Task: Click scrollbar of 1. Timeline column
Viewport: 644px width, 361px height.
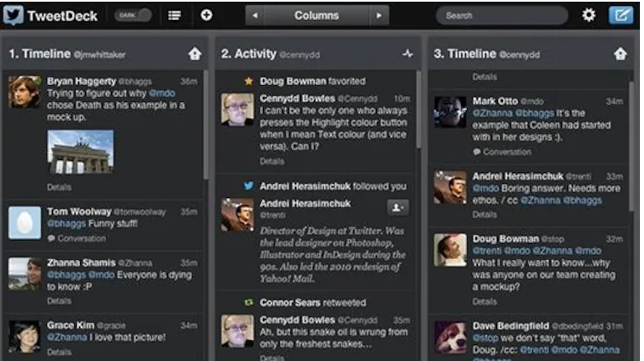Action: [205, 125]
